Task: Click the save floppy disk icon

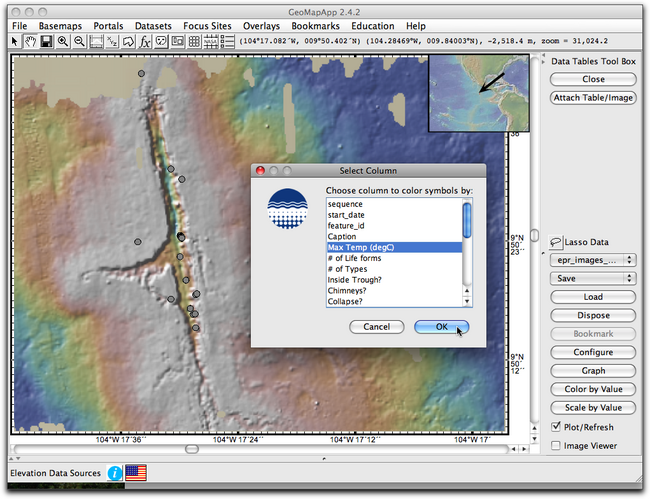Action: [x=46, y=41]
